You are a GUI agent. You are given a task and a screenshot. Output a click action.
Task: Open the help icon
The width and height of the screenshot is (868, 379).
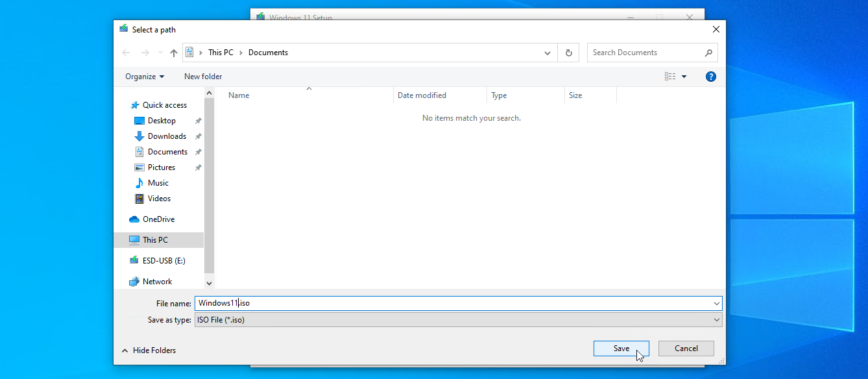(711, 77)
